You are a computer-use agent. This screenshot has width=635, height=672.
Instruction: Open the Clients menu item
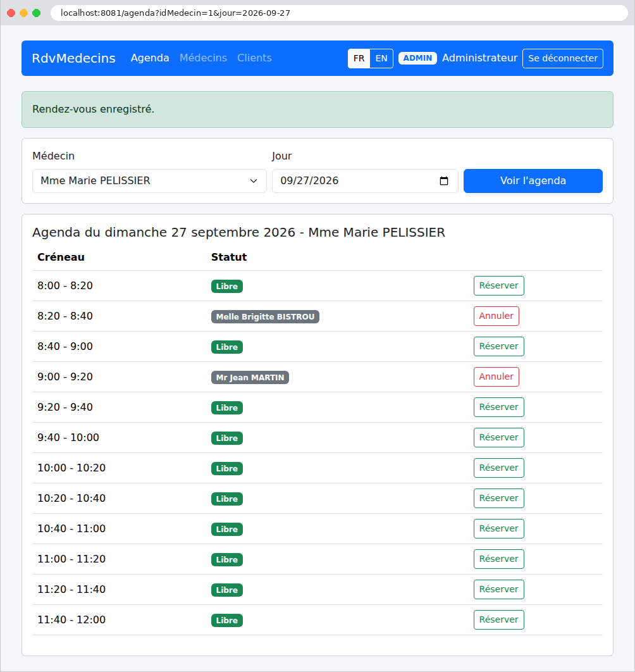(254, 58)
